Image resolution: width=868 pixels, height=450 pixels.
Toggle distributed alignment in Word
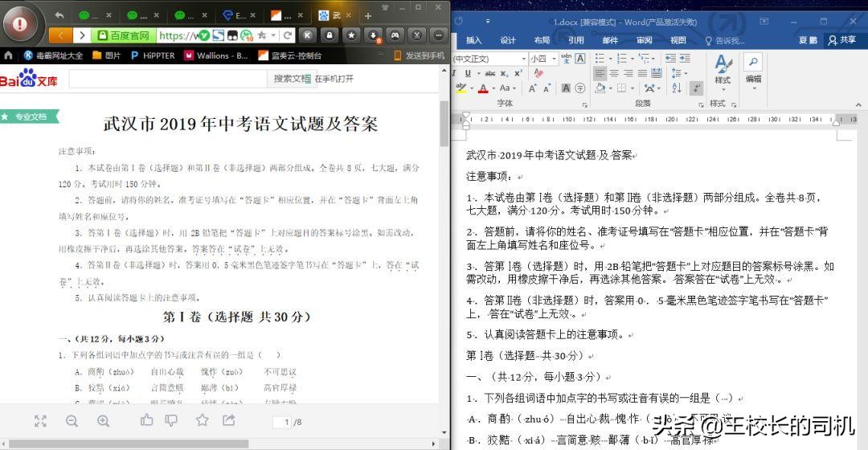click(657, 73)
